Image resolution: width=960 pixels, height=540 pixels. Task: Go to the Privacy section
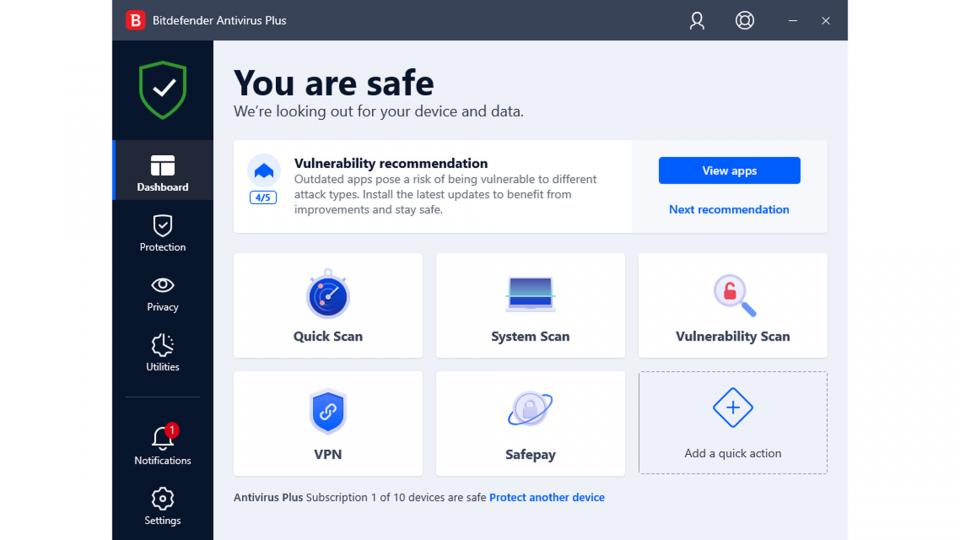click(x=163, y=293)
